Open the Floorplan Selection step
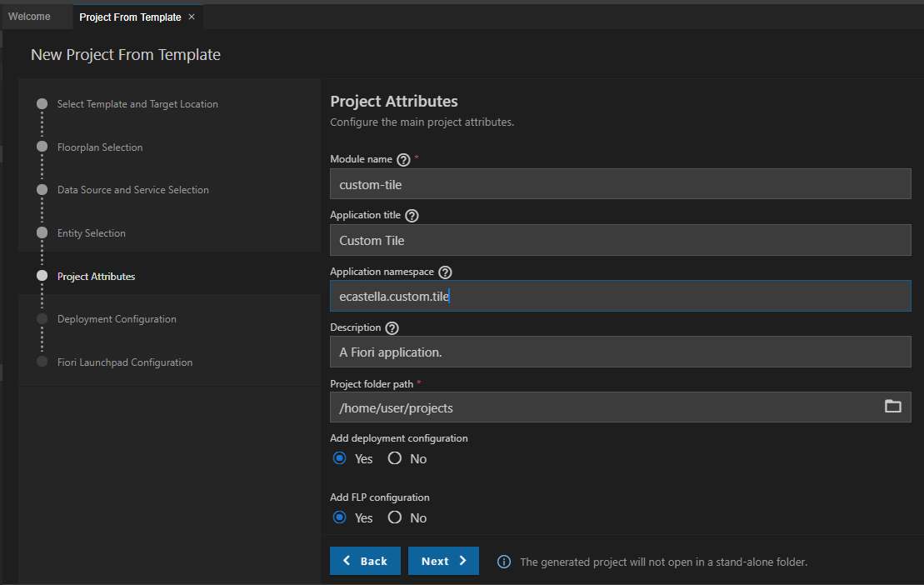This screenshot has height=585, width=924. tap(100, 147)
